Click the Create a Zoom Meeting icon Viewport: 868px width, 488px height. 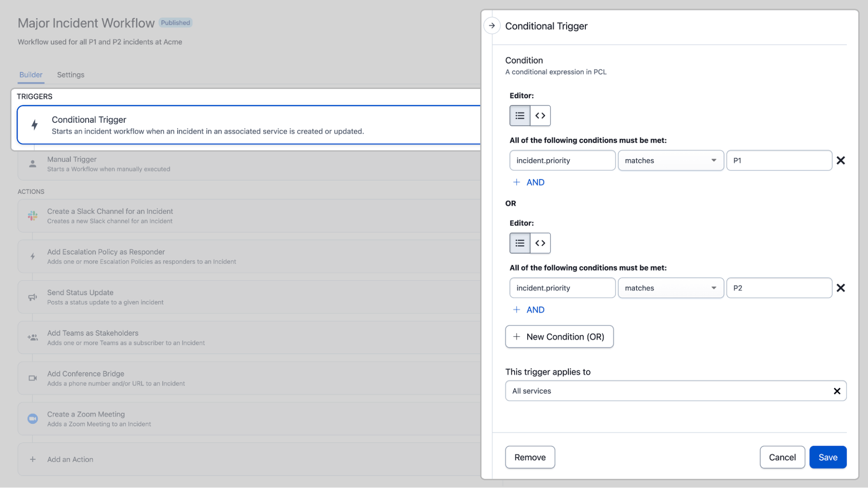pyautogui.click(x=32, y=418)
